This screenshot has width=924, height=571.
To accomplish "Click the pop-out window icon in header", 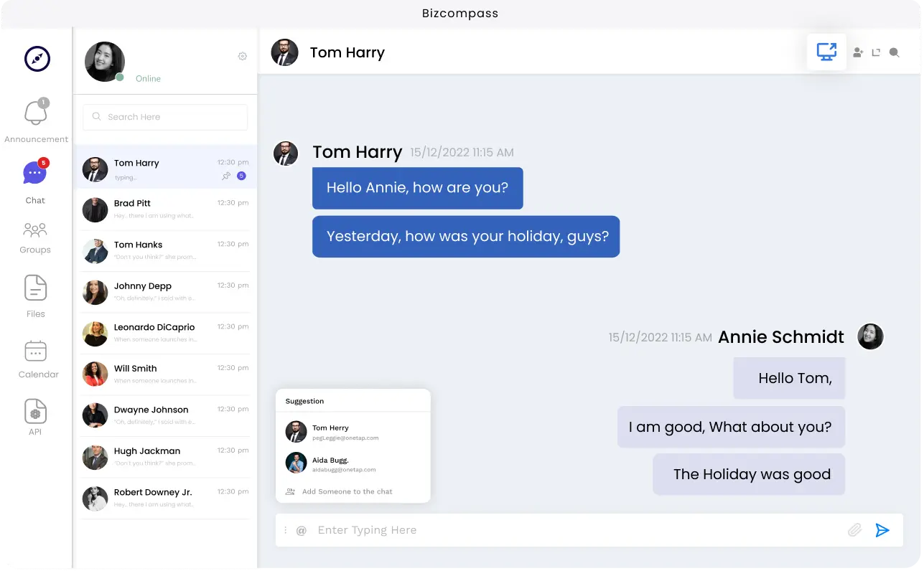I will point(876,52).
